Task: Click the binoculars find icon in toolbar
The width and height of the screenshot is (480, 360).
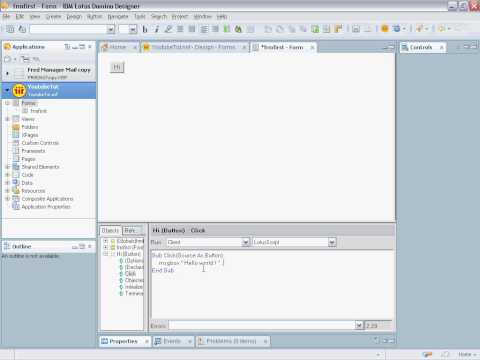Action: [238, 29]
